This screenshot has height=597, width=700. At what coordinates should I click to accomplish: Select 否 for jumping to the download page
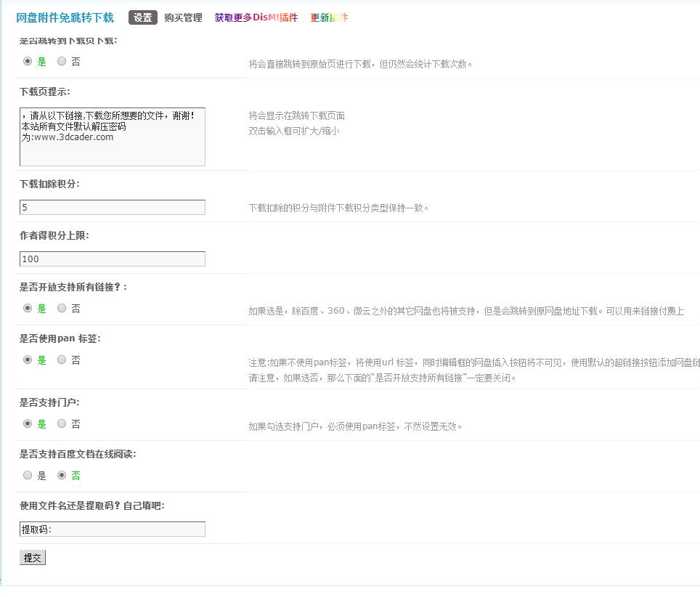pyautogui.click(x=62, y=62)
